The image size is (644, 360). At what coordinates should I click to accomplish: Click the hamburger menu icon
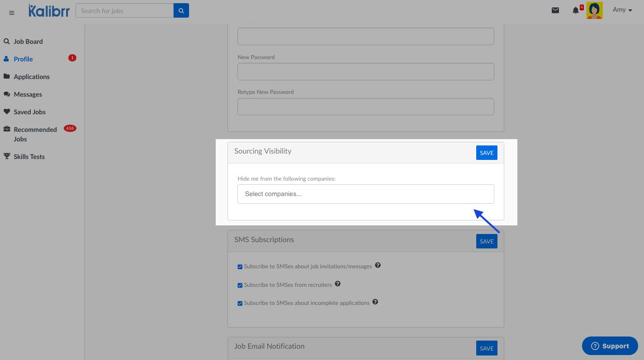(x=12, y=13)
